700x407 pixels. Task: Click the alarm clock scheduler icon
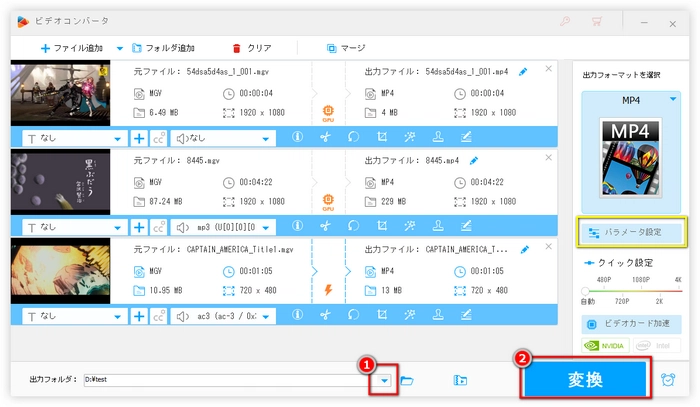[668, 380]
